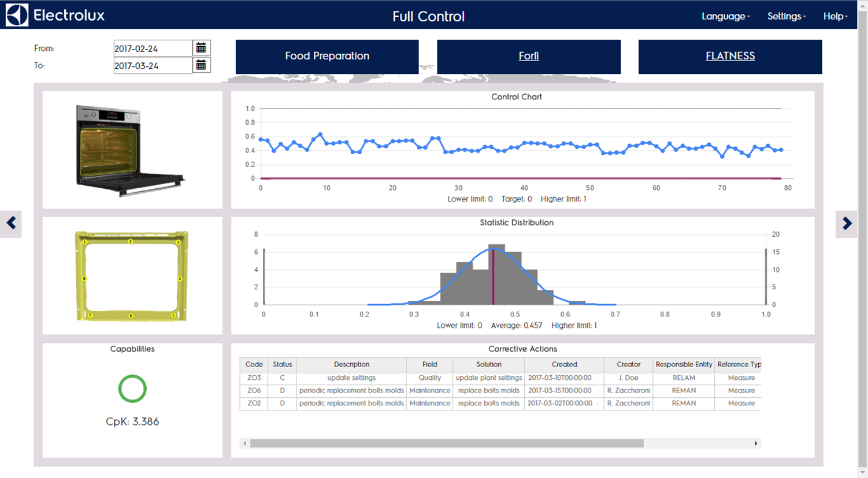Click the green CpK capability circle

tap(132, 389)
